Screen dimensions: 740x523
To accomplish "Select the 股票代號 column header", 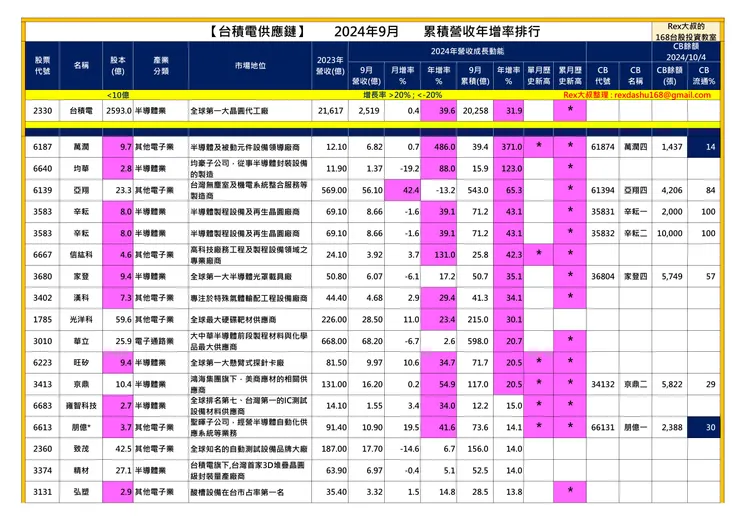I will click(x=42, y=66).
